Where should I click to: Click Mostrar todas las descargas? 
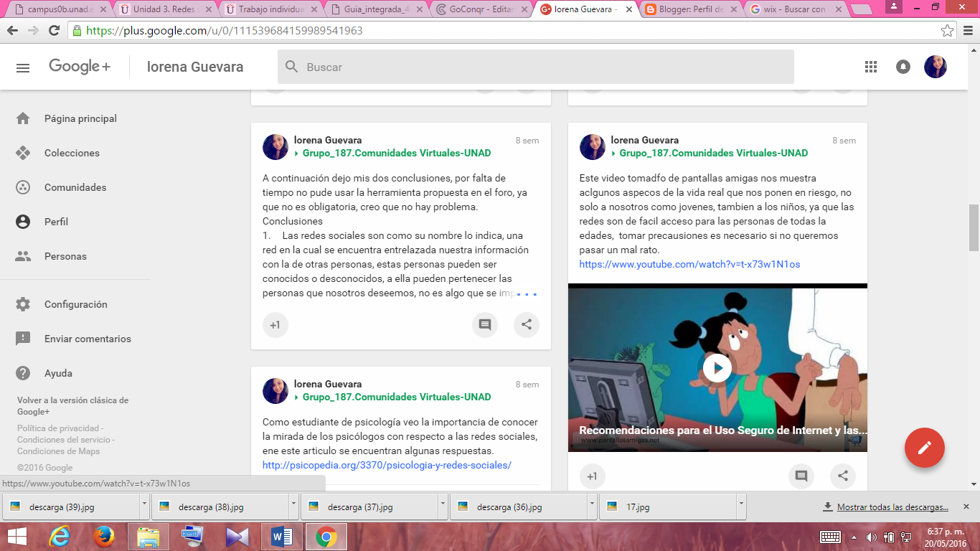click(x=892, y=507)
